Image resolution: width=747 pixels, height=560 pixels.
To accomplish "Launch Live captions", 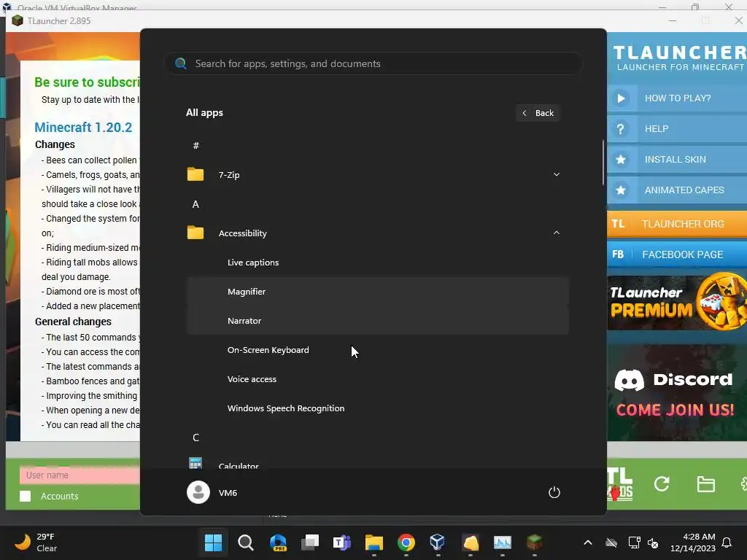I will (377, 262).
